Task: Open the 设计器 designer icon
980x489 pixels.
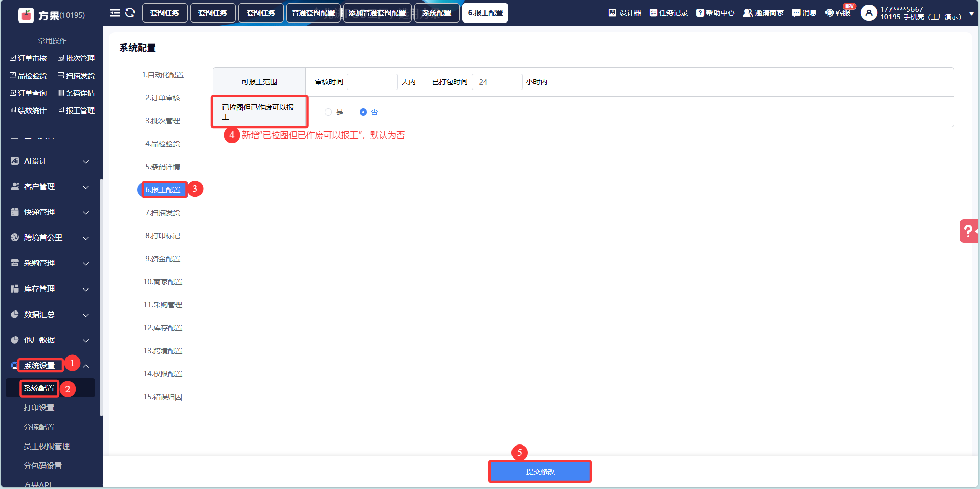Action: [x=612, y=13]
